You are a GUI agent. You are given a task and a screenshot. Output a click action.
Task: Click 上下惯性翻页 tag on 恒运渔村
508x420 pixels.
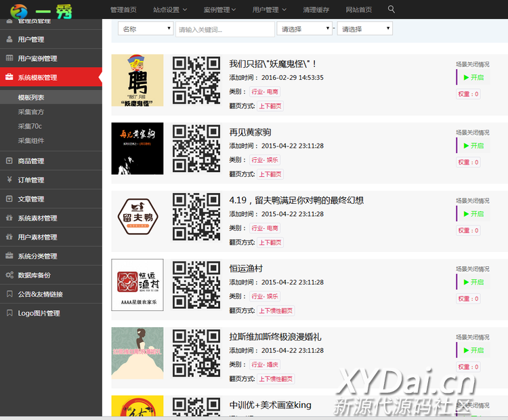[x=276, y=311]
